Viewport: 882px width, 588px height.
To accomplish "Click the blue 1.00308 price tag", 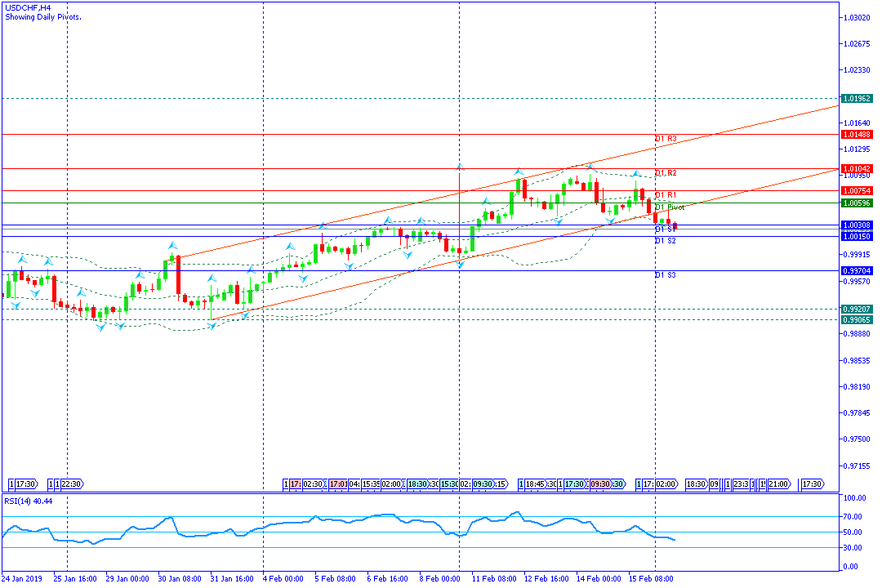I will (x=857, y=225).
